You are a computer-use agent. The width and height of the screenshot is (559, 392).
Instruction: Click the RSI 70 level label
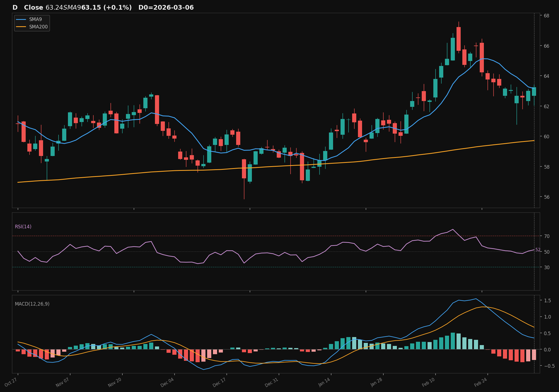click(x=547, y=236)
